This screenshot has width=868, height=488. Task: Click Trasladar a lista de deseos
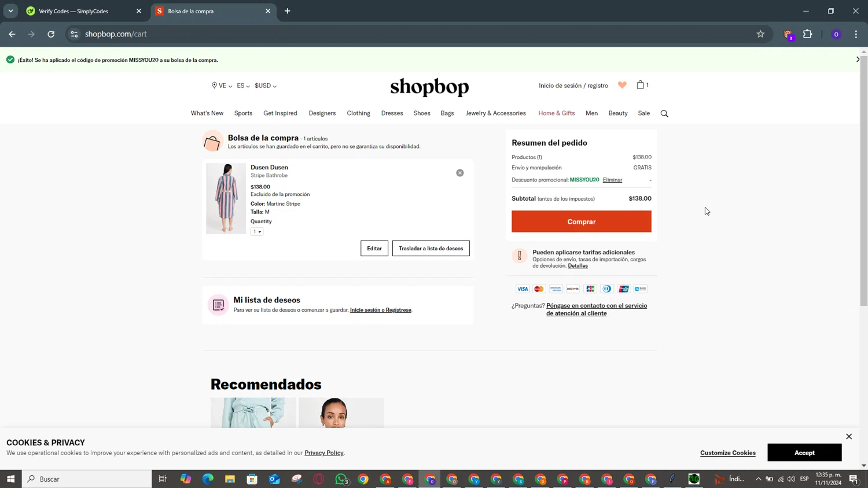[431, 249]
